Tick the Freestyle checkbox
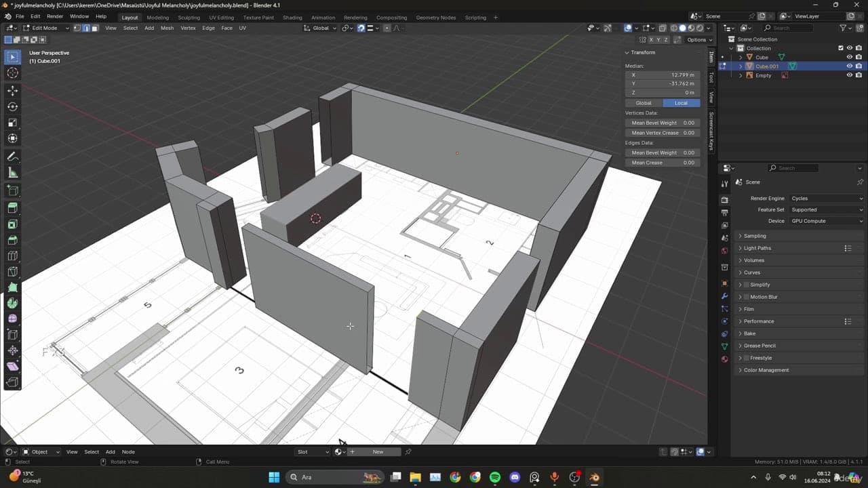868x488 pixels. (747, 358)
